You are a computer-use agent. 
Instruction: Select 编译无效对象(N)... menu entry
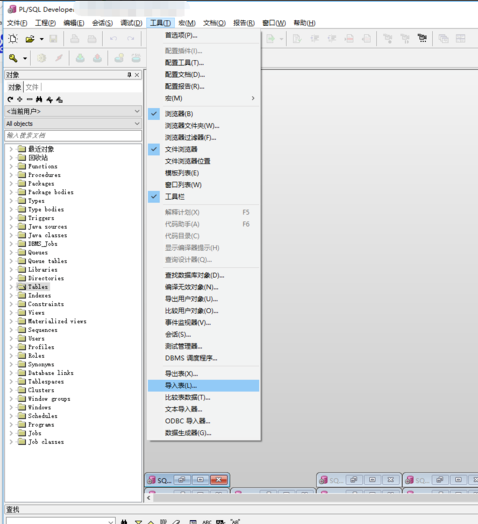[203, 287]
